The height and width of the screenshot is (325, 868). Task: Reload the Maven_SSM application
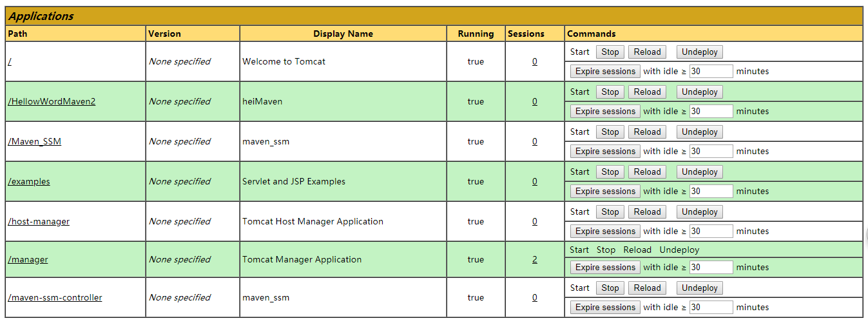(x=647, y=132)
